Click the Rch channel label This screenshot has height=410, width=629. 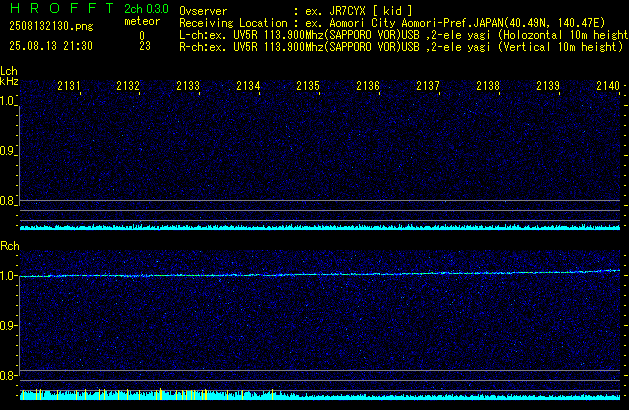[10, 246]
